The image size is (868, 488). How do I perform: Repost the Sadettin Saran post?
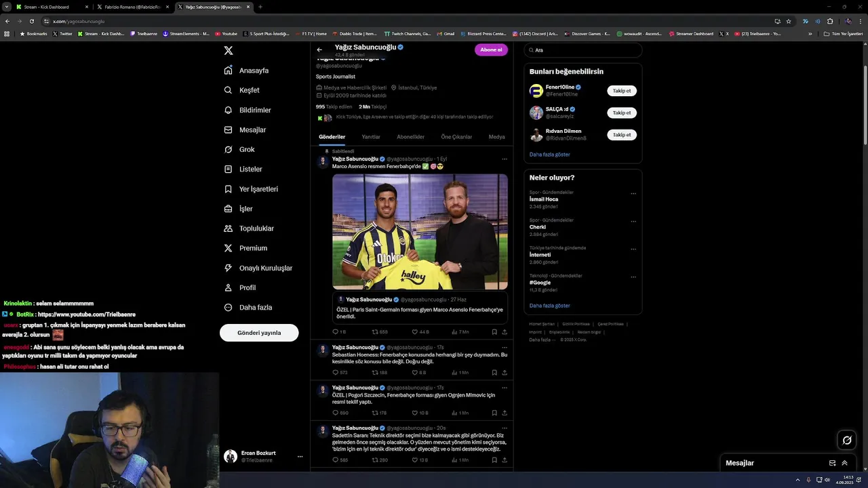(x=380, y=460)
